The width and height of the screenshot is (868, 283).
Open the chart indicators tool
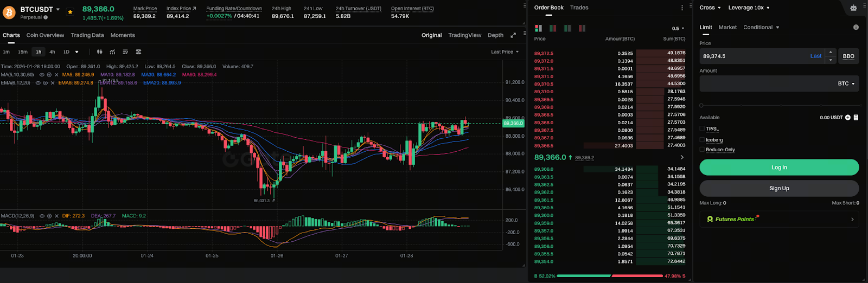pos(112,52)
